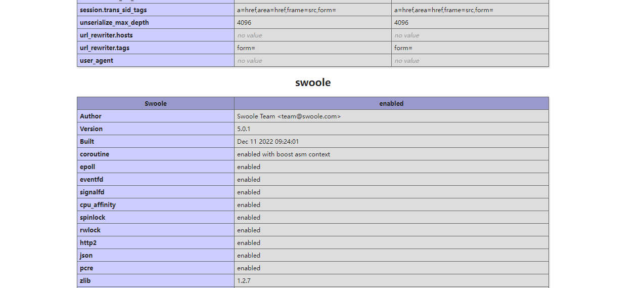
Task: Click the zlib version value '1.2.7'
Action: click(x=244, y=280)
